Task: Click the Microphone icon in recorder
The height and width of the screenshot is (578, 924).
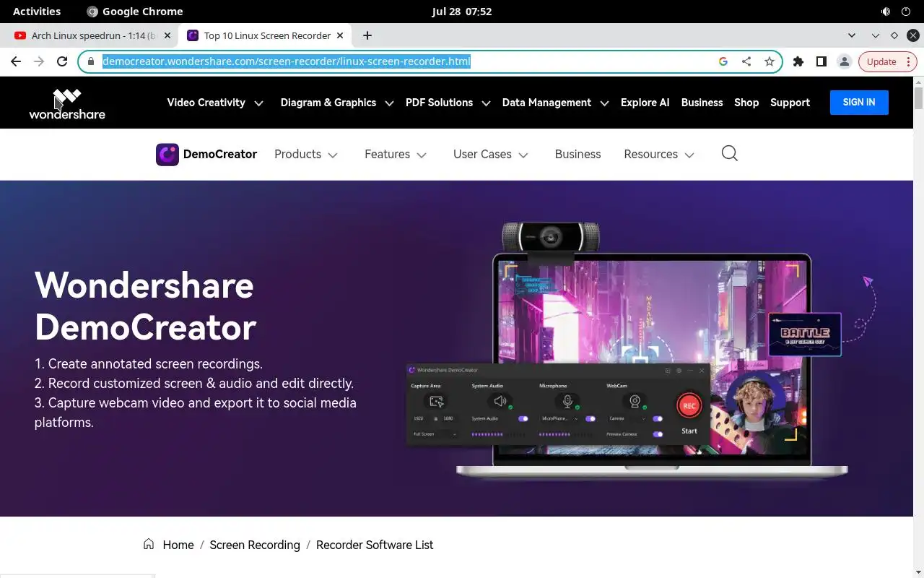Action: (567, 401)
